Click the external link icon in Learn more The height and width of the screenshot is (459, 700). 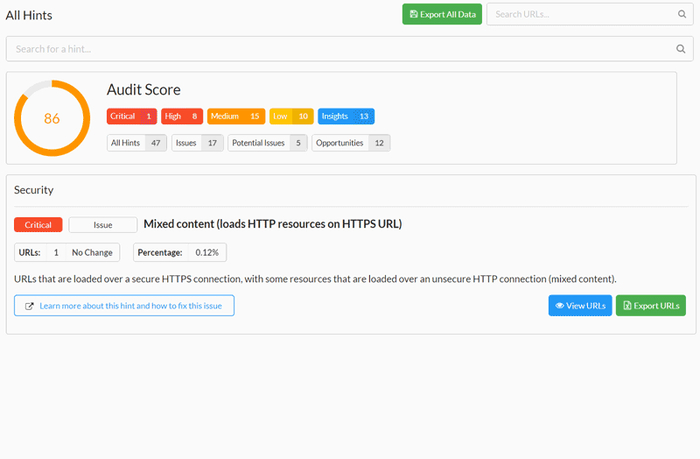pyautogui.click(x=29, y=306)
